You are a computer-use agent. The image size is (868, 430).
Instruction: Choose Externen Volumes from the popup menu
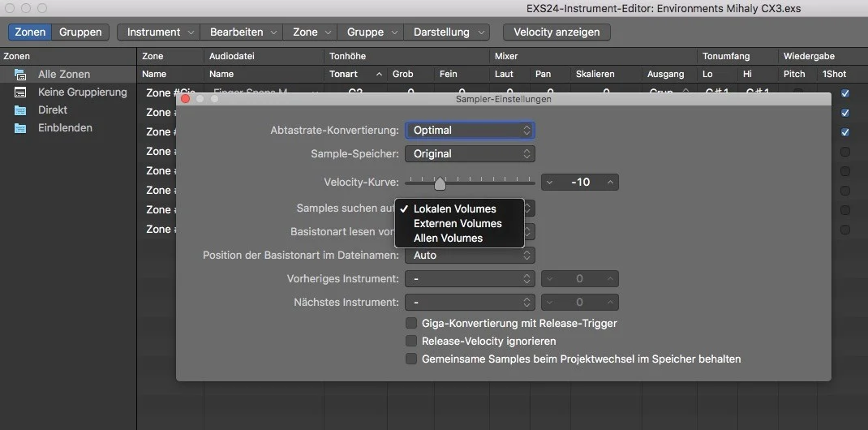(x=458, y=223)
